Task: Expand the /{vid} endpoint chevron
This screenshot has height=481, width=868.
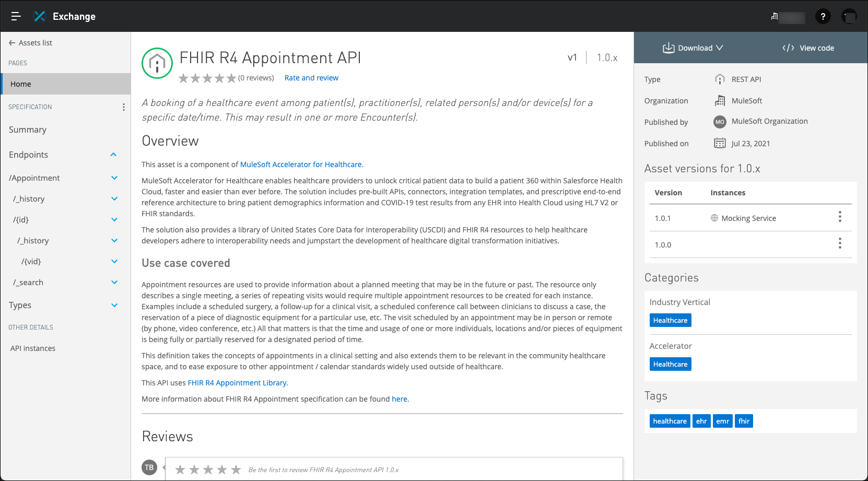Action: pos(114,262)
